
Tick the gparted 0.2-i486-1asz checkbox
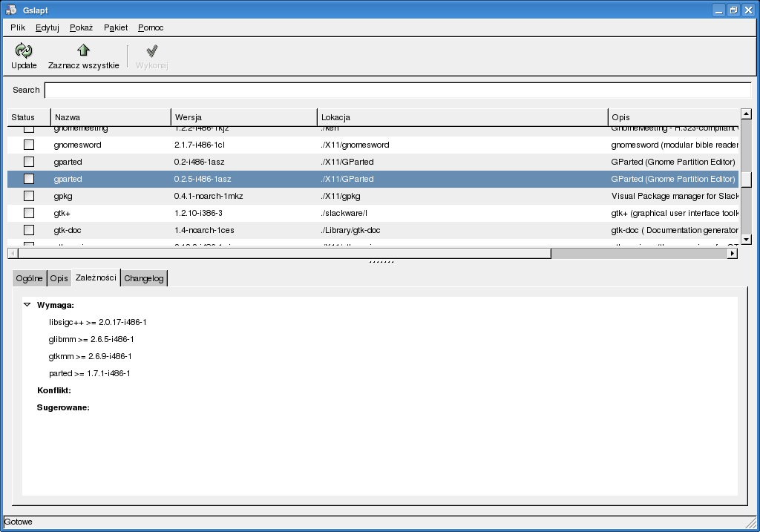click(x=29, y=161)
